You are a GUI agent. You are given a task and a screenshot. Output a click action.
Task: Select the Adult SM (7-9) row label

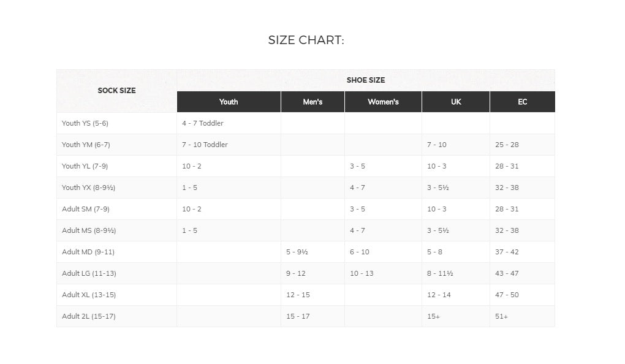(86, 209)
